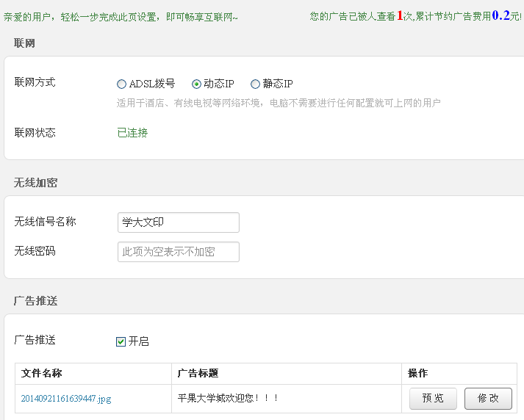Click the 联网方式 label
Image resolution: width=524 pixels, height=420 pixels.
pyautogui.click(x=35, y=82)
